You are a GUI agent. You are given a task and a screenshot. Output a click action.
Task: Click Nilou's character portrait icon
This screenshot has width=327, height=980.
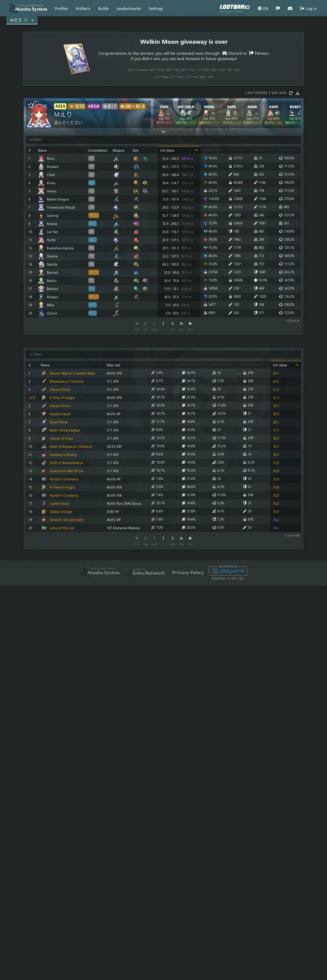click(41, 159)
